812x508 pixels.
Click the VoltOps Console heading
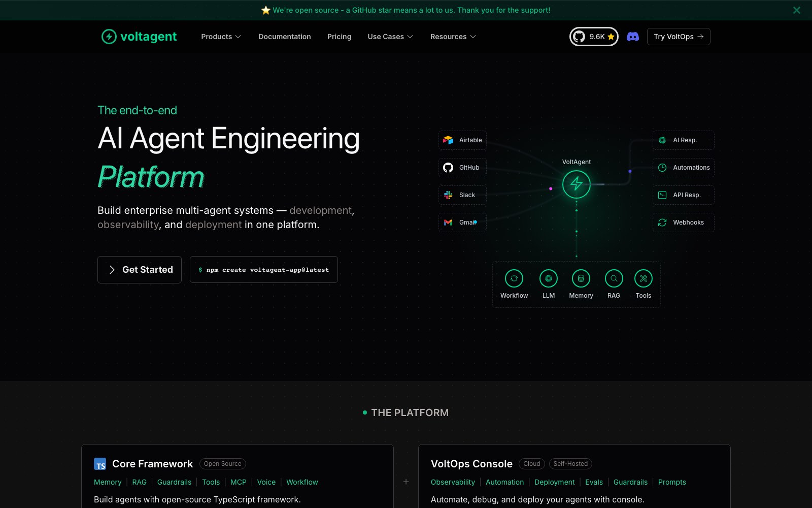coord(471,464)
